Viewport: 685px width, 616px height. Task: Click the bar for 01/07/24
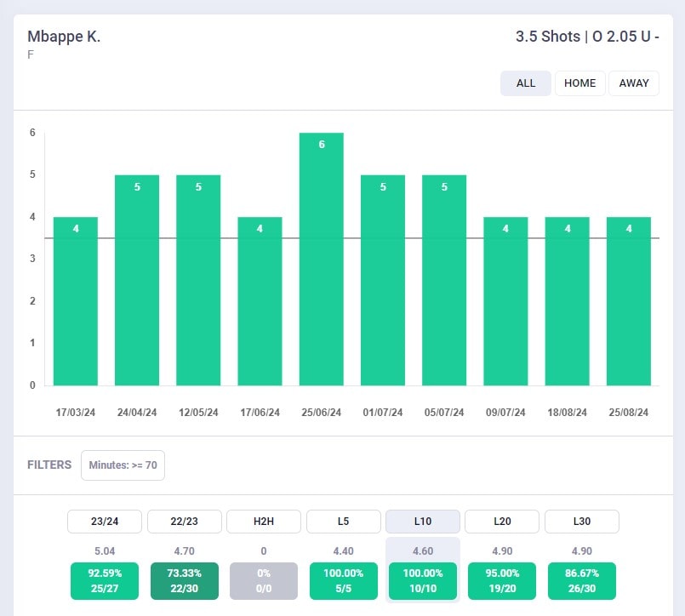pos(383,281)
